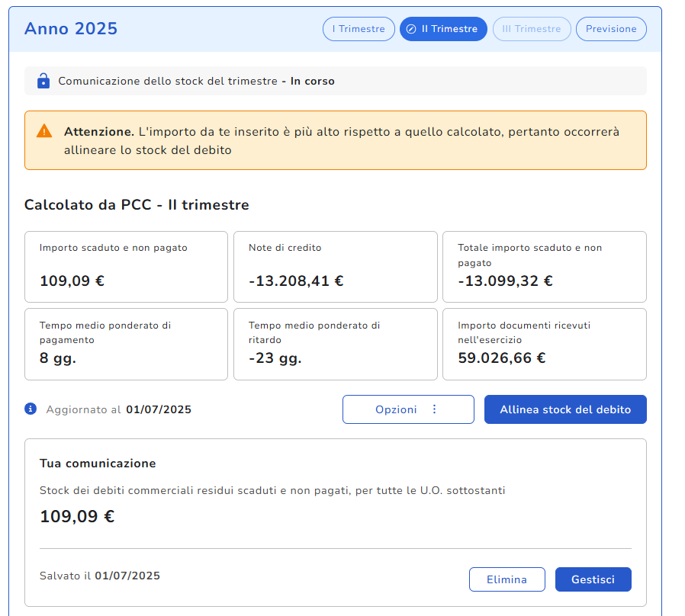
Task: Select the Importo scaduto e non pagato card
Action: click(126, 267)
